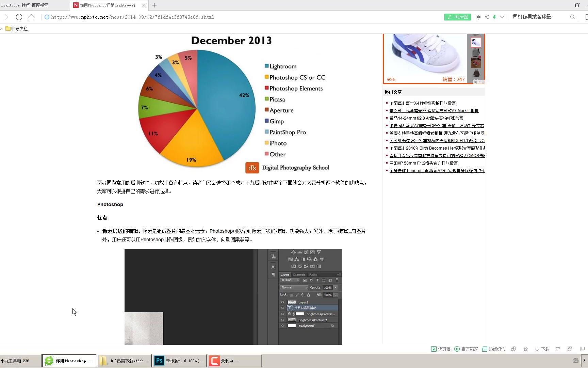Open the 收藏夹栏 bookmarks folder
The width and height of the screenshot is (588, 368).
pyautogui.click(x=16, y=29)
